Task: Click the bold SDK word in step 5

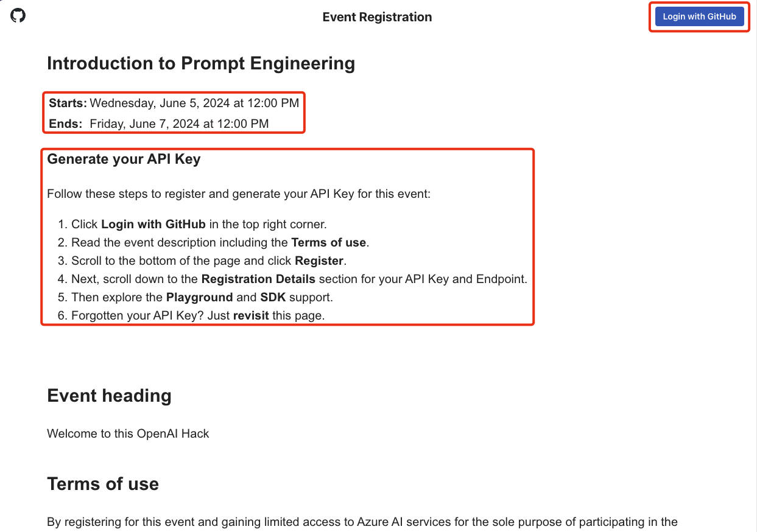Action: coord(273,298)
